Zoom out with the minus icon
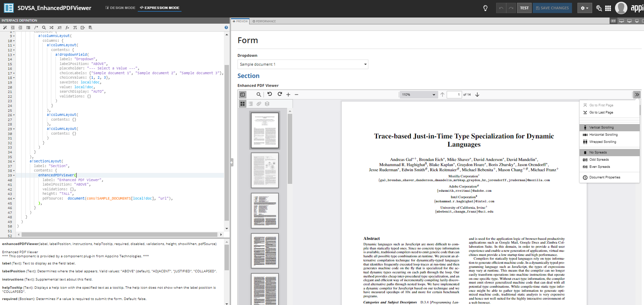This screenshot has width=644, height=305. point(297,95)
